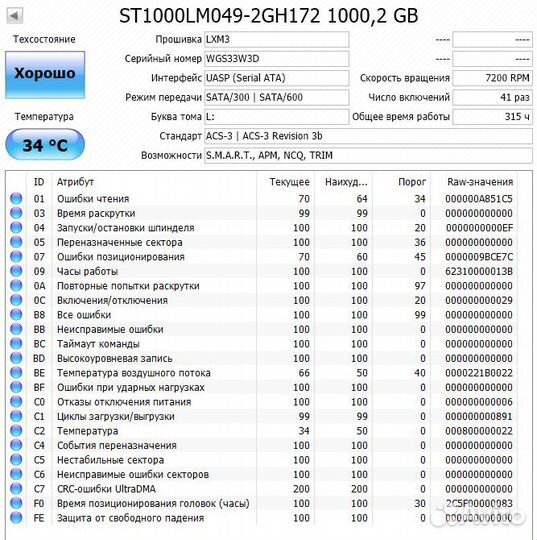Click the total work time value 315 ч
This screenshot has width=537, height=540.
492,117
